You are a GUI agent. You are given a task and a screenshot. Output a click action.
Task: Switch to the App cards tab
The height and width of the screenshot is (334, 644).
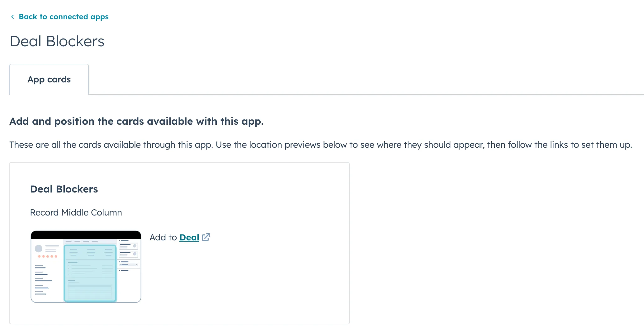(49, 79)
